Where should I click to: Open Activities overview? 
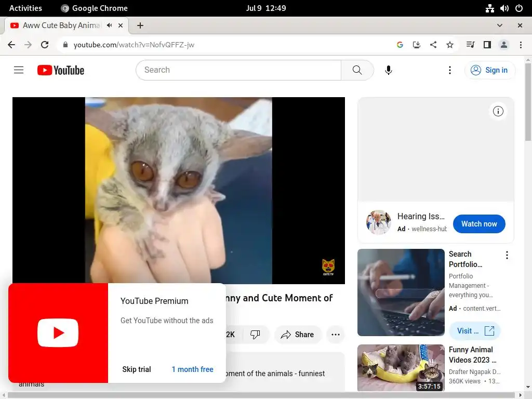[x=25, y=8]
